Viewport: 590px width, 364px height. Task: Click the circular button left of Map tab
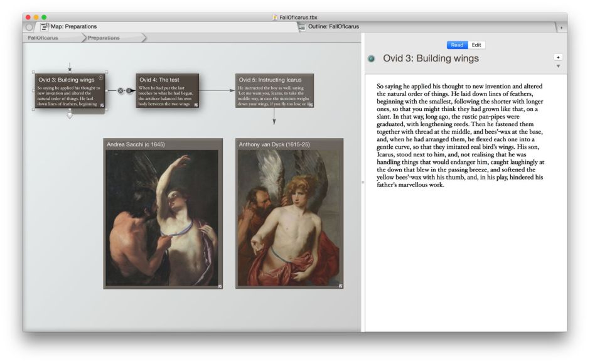pos(29,26)
